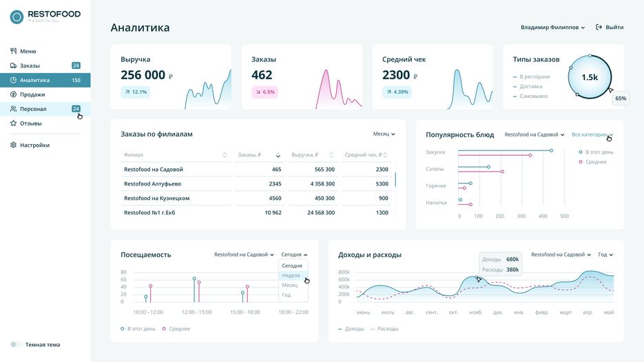This screenshot has width=644, height=362.
Task: Sort table by Средний чек column arrows
Action: coord(385,154)
